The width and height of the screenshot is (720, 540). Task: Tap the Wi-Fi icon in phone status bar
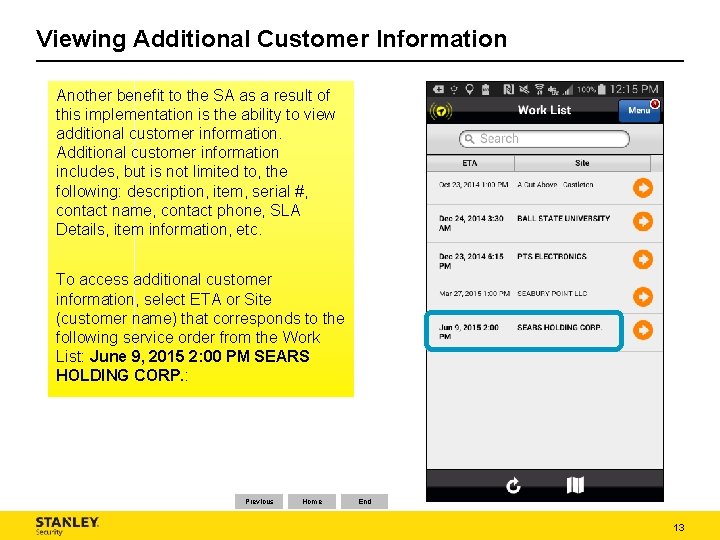[x=540, y=90]
